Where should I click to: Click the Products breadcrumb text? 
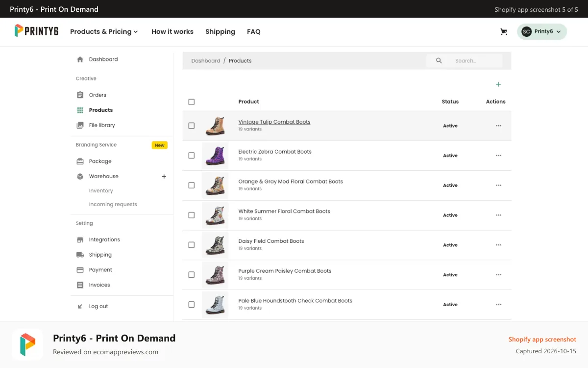coord(240,61)
